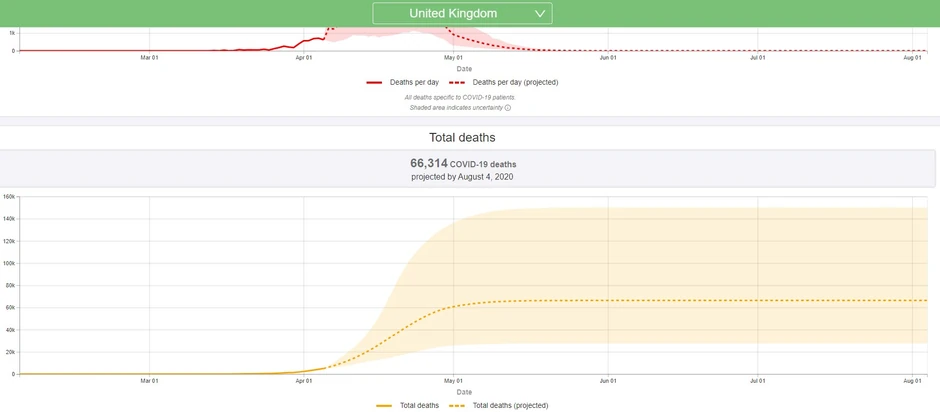The image size is (940, 412).
Task: Click the solid orange Total deaths swatch
Action: (385, 405)
